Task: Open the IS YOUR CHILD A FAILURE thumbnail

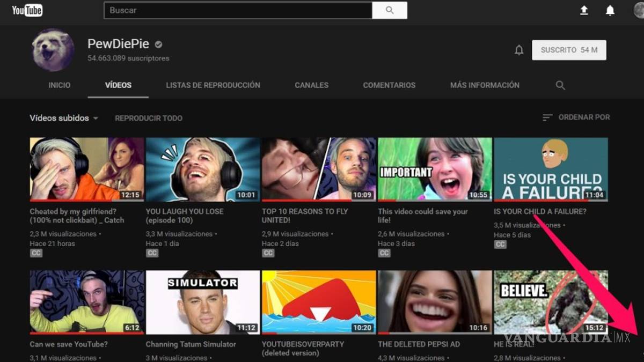Action: (551, 169)
